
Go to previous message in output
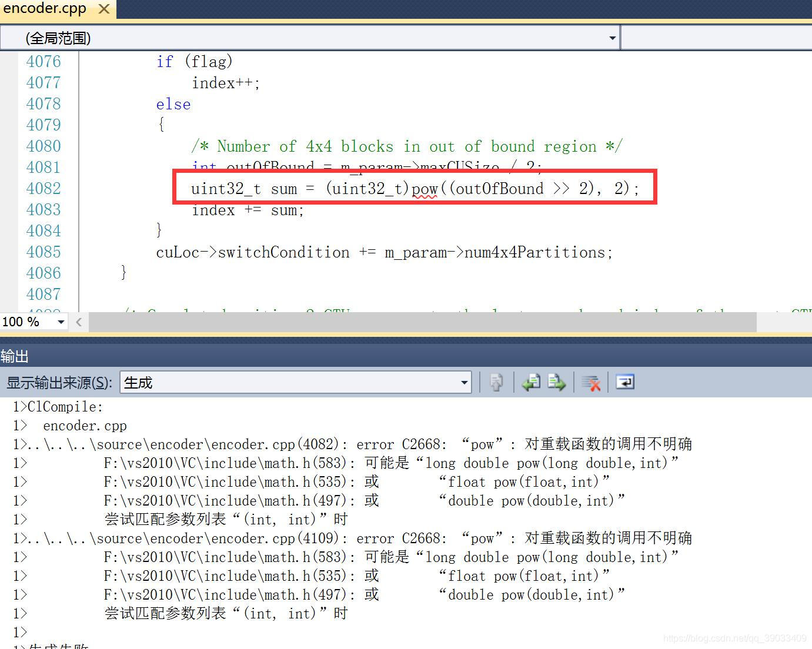click(x=531, y=383)
